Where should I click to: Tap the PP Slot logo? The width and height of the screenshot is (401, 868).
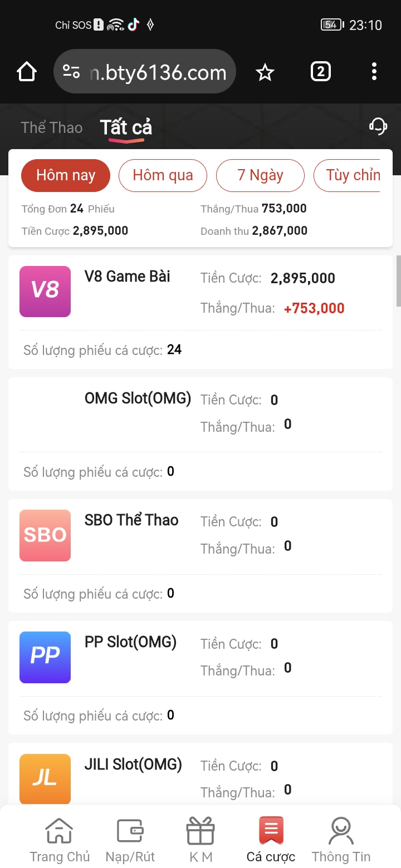45,657
